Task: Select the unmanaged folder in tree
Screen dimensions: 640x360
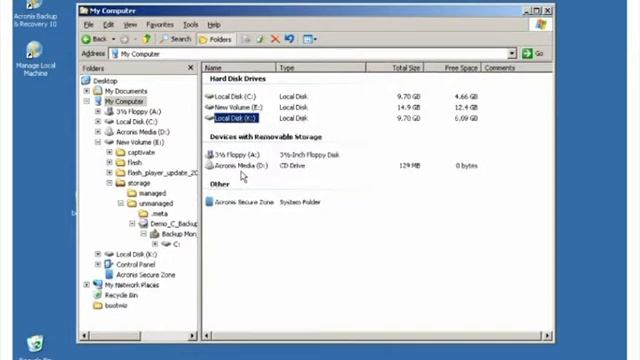Action: 156,203
